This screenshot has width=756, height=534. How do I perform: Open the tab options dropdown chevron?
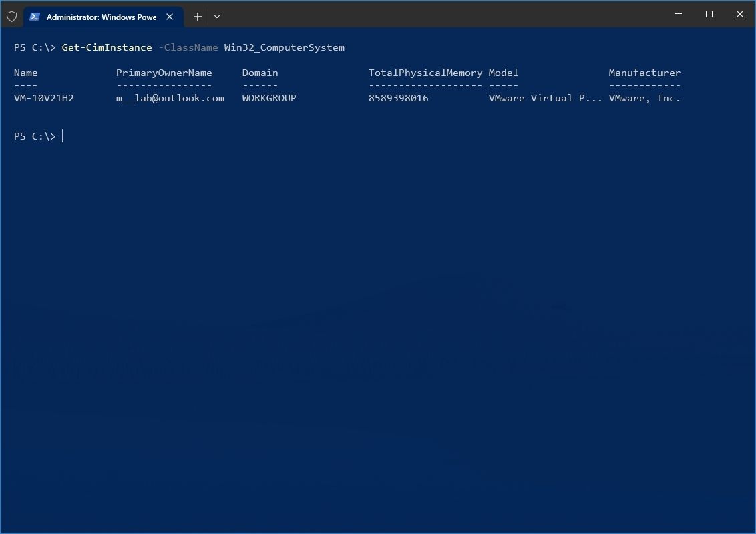[216, 16]
